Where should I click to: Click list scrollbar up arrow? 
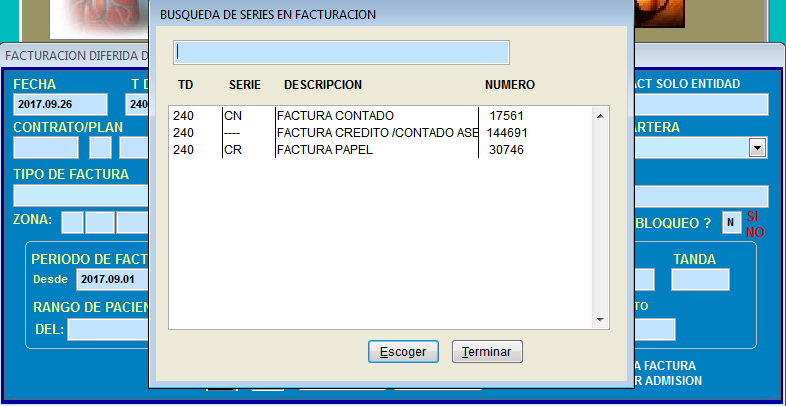coord(601,116)
